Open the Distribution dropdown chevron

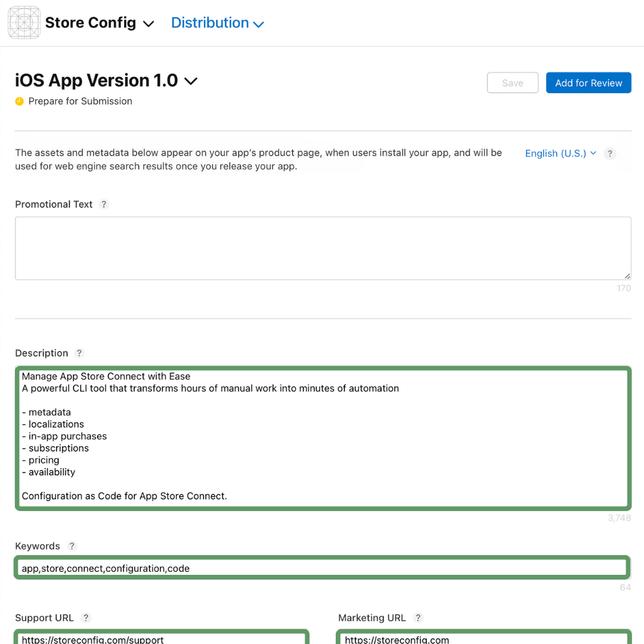point(258,24)
